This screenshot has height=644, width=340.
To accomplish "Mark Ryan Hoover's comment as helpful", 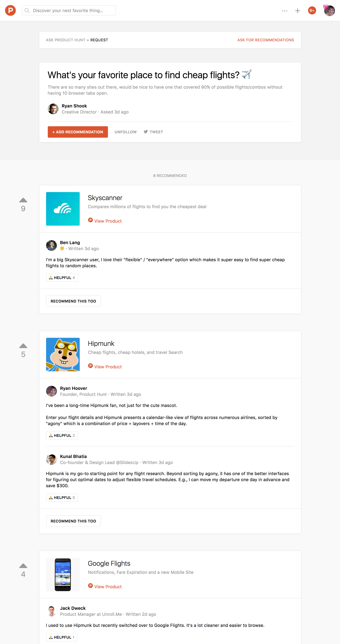I will (62, 435).
